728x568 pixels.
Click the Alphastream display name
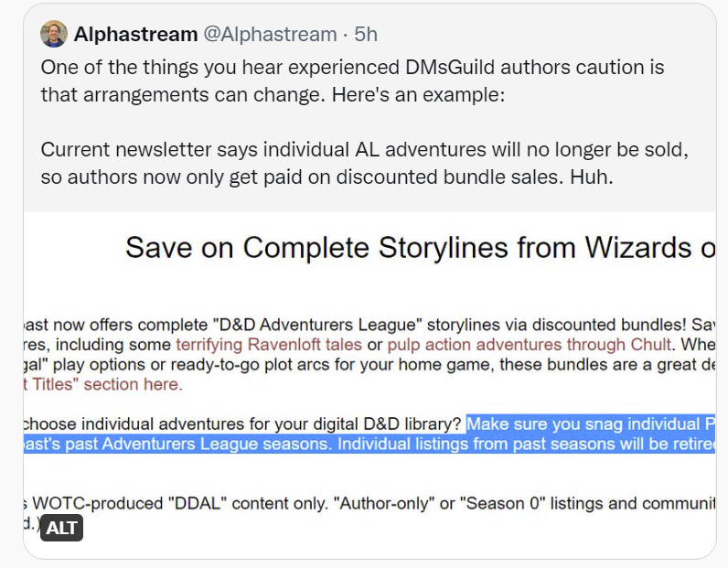click(135, 35)
